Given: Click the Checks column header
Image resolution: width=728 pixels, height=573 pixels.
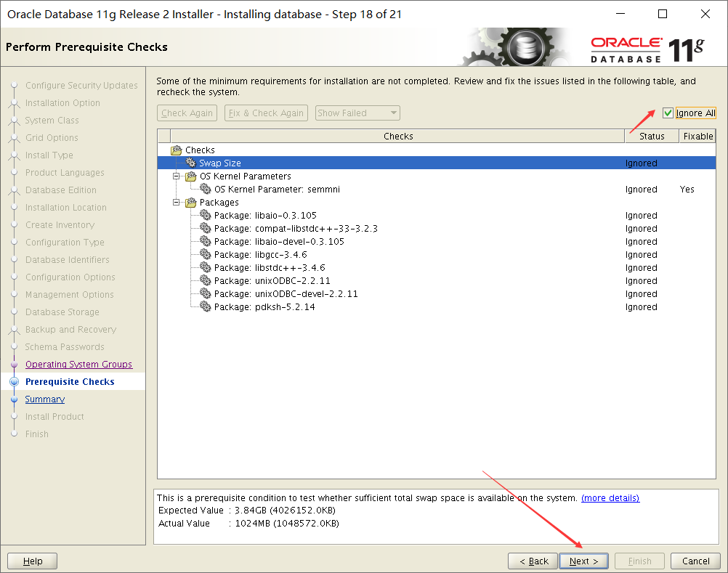Looking at the screenshot, I should coord(398,136).
